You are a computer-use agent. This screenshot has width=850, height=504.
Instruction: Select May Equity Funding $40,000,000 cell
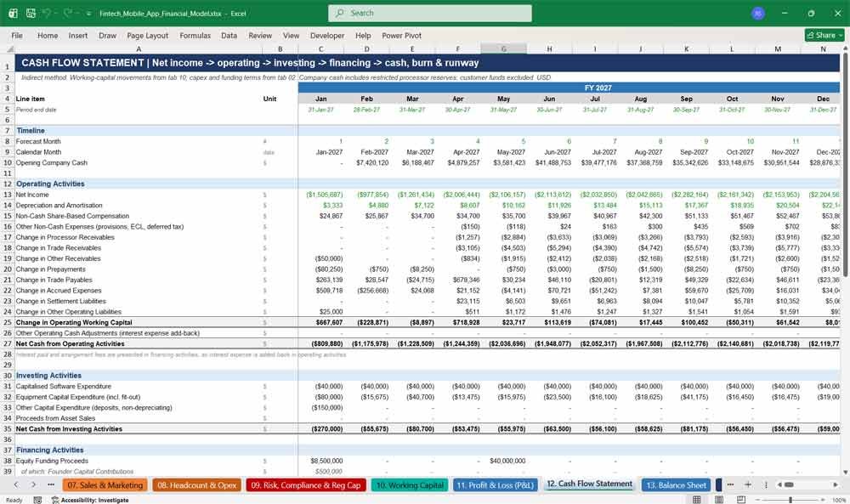(503, 461)
